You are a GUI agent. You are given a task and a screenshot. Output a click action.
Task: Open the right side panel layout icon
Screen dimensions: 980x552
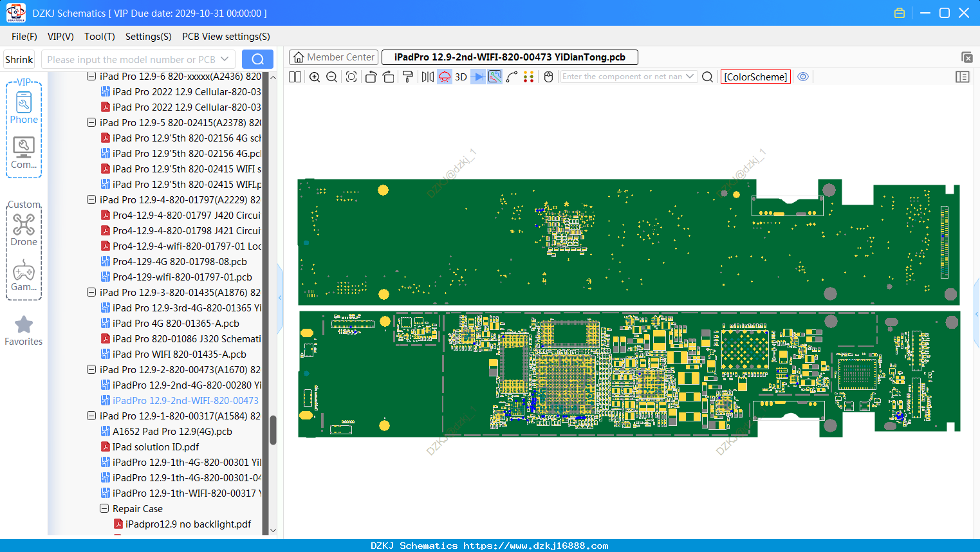(963, 77)
